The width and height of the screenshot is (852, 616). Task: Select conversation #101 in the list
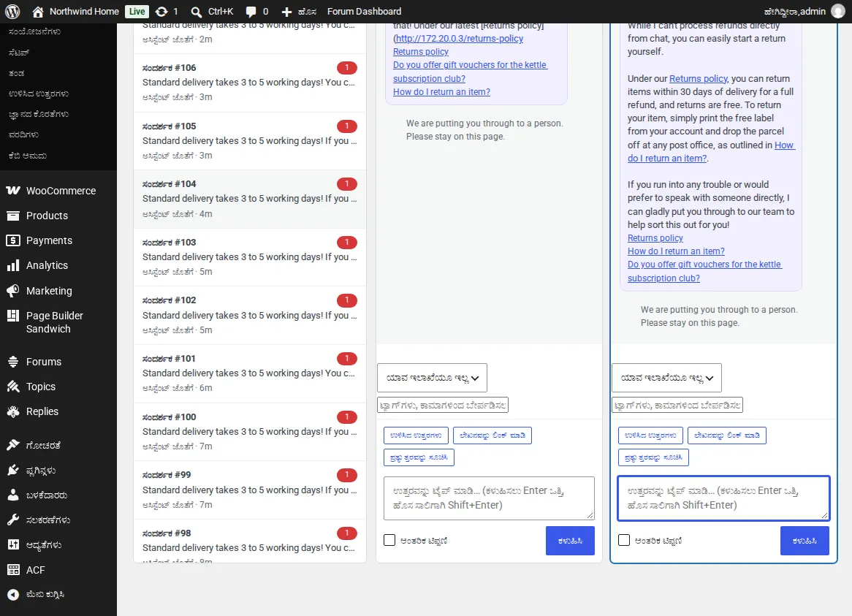click(250, 373)
